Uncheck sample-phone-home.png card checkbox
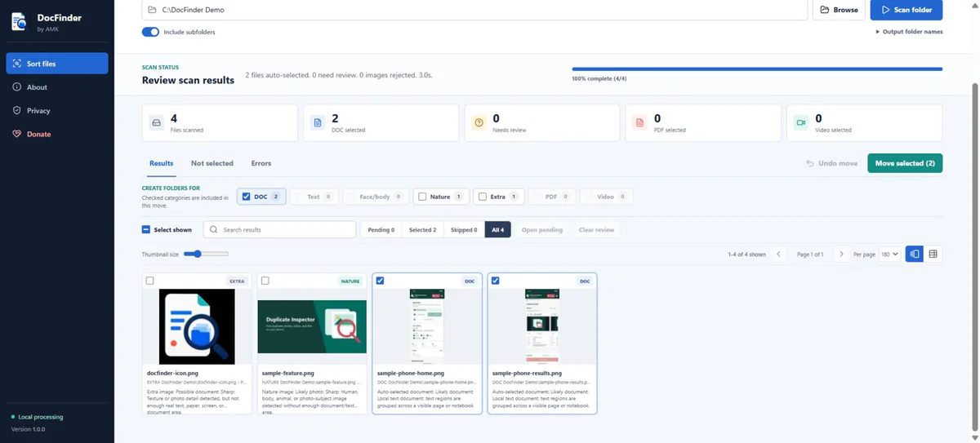The height and width of the screenshot is (443, 980). [380, 281]
